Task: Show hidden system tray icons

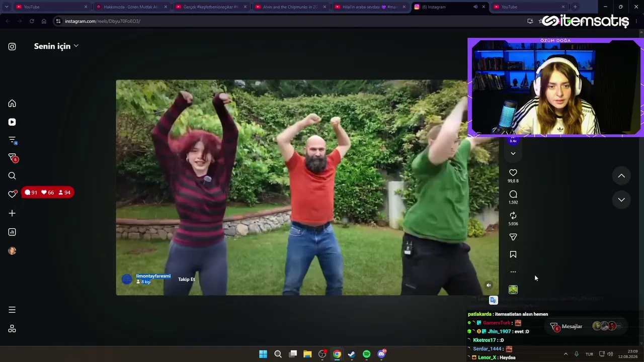Action: point(566,354)
